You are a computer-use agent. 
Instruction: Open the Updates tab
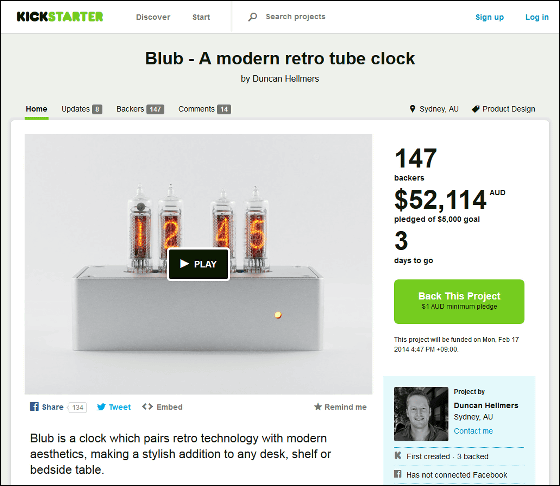coord(81,109)
